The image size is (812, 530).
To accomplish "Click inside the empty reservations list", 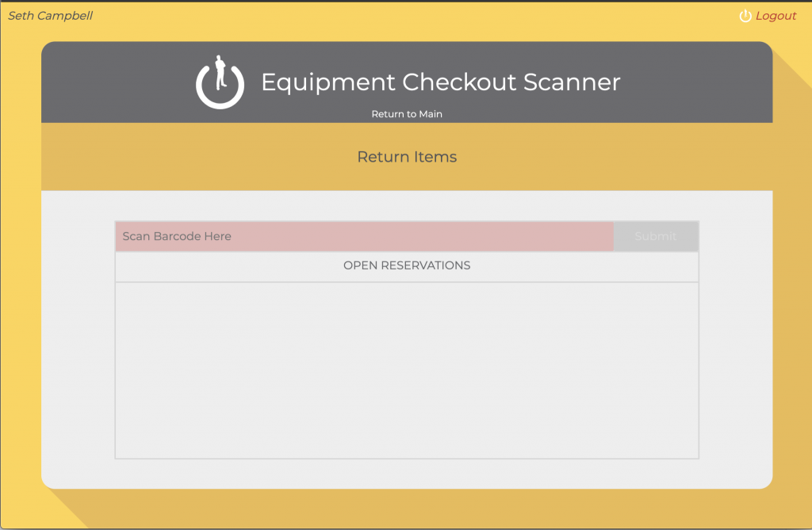I will (x=407, y=370).
